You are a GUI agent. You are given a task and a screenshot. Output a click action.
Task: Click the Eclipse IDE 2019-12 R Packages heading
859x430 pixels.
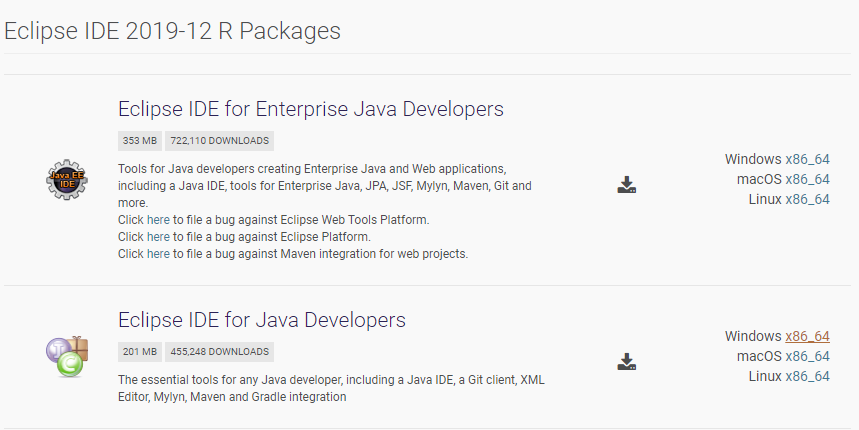(x=173, y=31)
